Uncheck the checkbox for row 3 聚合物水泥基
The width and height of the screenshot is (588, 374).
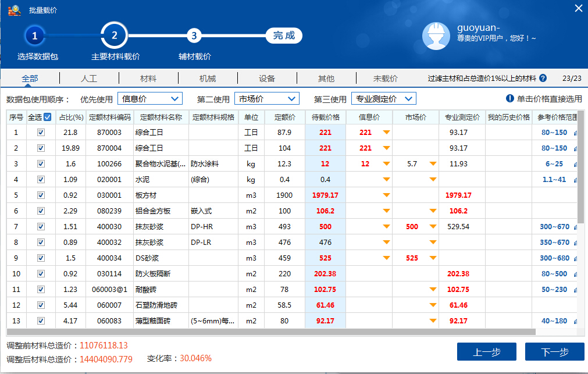tap(41, 164)
